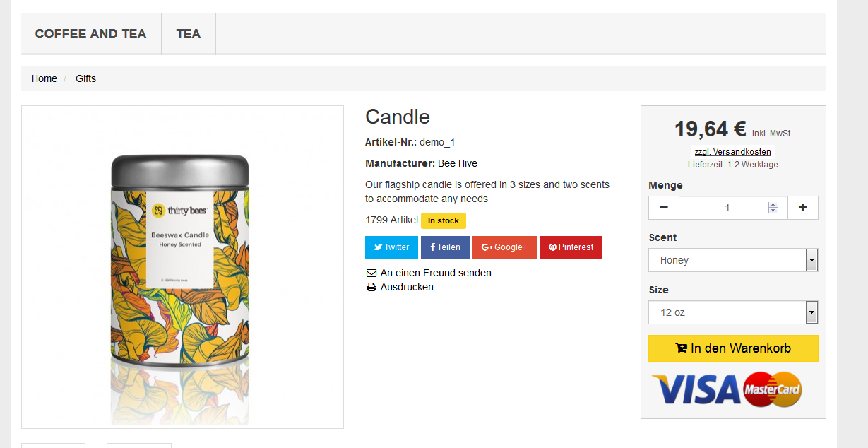This screenshot has height=448, width=868.
Task: Open the Tea menu item
Action: pyautogui.click(x=189, y=34)
